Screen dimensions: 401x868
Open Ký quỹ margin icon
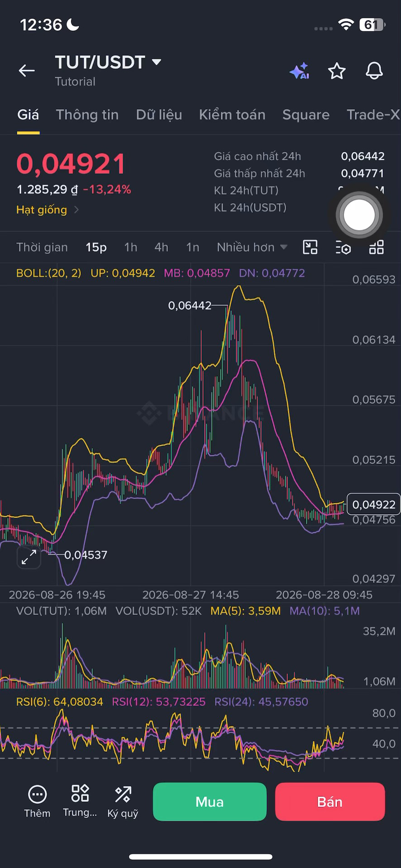pos(123,794)
